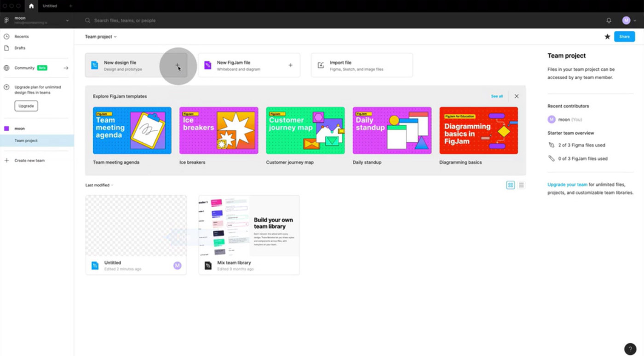Click the Recent contributors heading
The image size is (644, 356).
pyautogui.click(x=568, y=106)
